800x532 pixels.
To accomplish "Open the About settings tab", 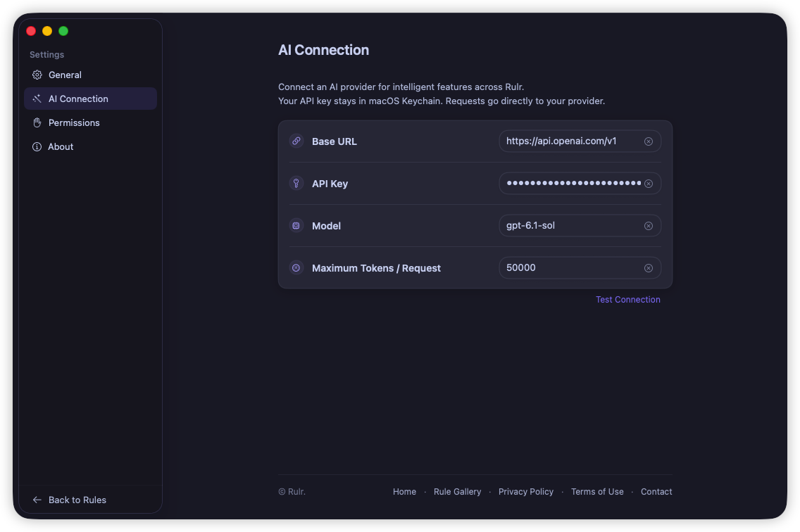I will click(x=90, y=147).
